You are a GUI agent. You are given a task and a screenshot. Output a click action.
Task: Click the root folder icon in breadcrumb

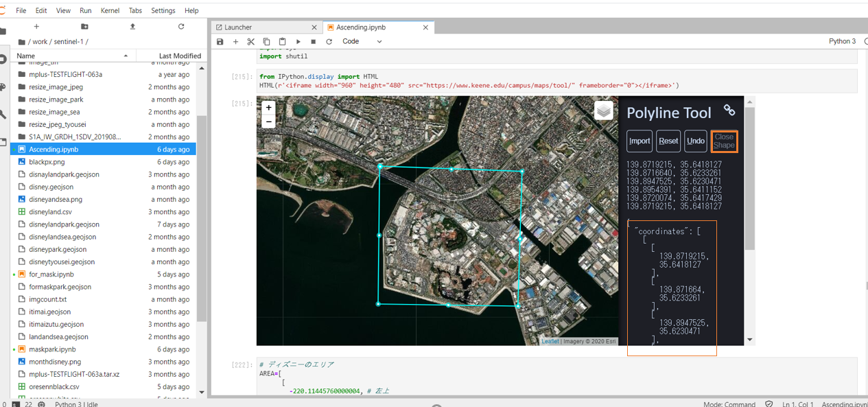pos(22,42)
